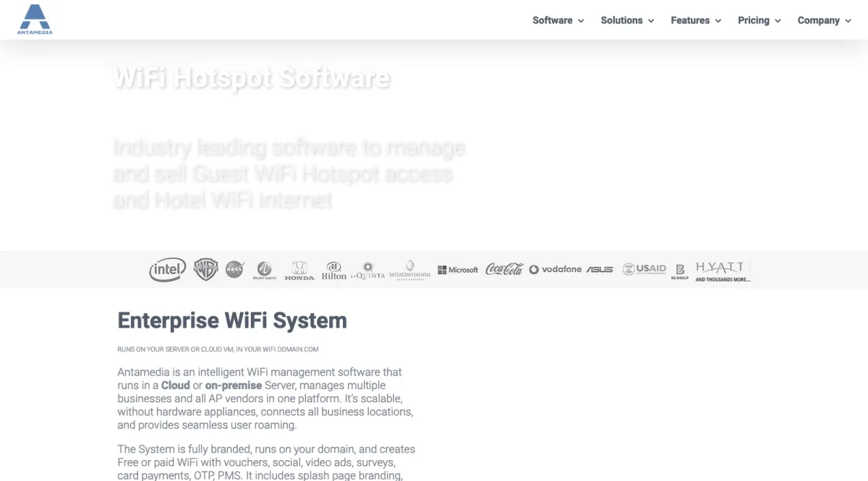The image size is (868, 481).
Task: Click the Intel logo
Action: click(168, 270)
